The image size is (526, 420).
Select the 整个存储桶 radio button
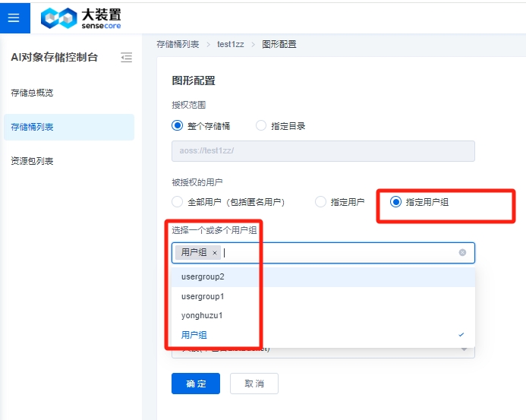[x=178, y=126]
